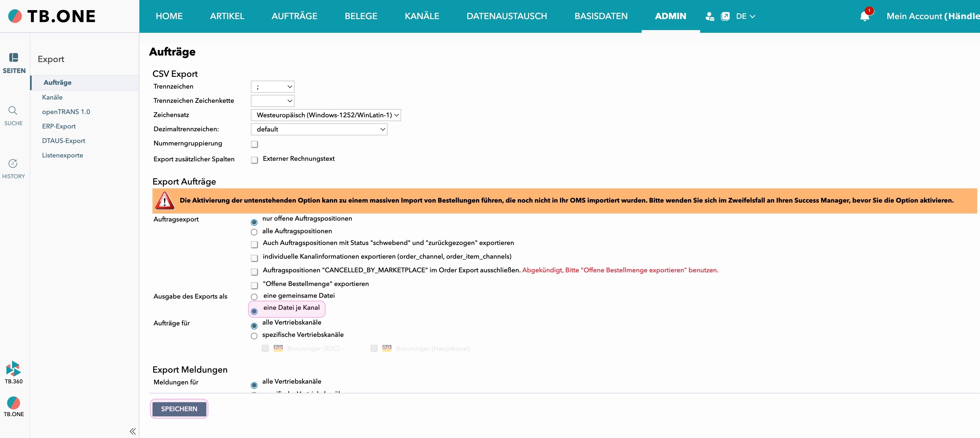Open the Seiten sidebar icon
The height and width of the screenshot is (438, 980).
[x=14, y=58]
